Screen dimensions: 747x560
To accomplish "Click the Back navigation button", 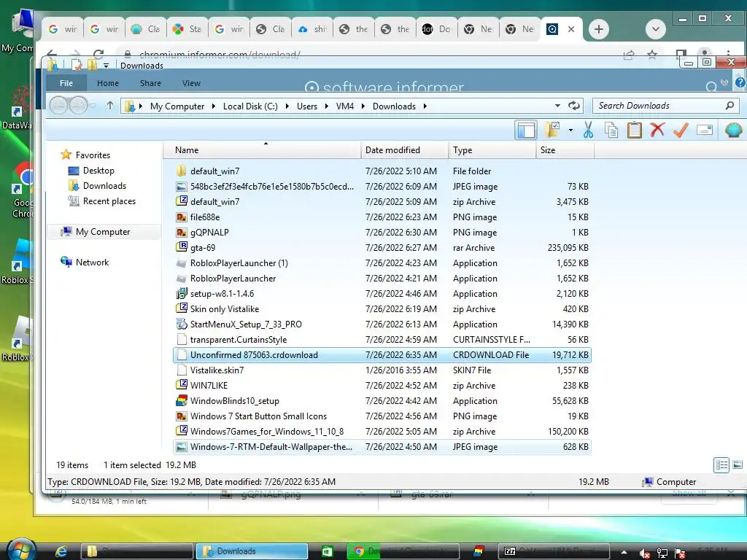I will click(x=58, y=105).
